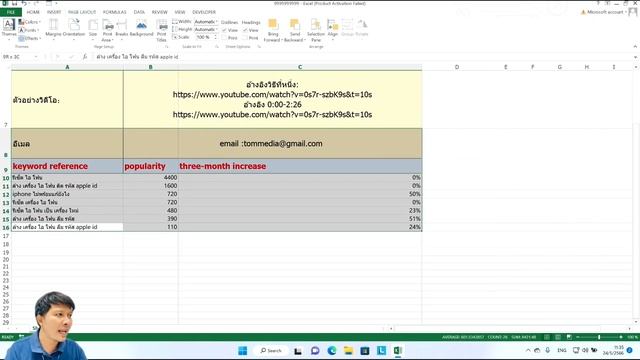The height and width of the screenshot is (360, 640).
Task: Click the Insert Function fx button
Action: 85,57
